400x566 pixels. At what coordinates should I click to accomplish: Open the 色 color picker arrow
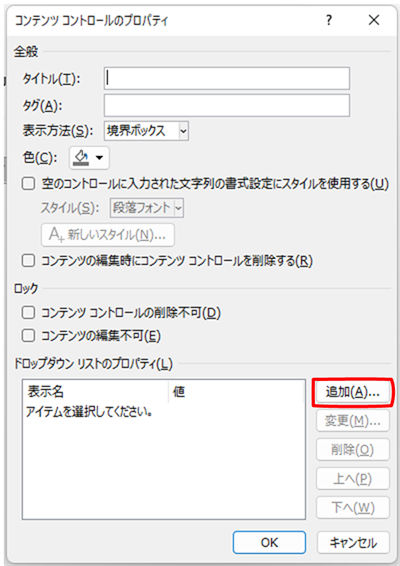pyautogui.click(x=99, y=158)
